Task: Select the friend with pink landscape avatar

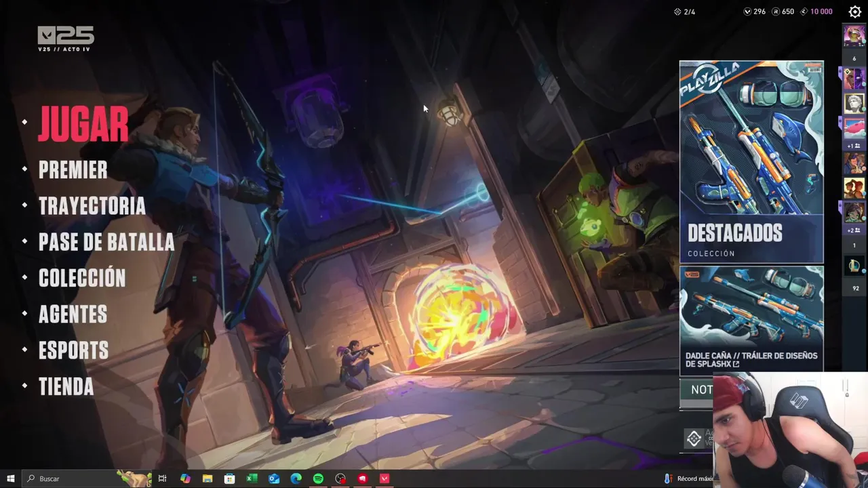Action: (x=854, y=127)
